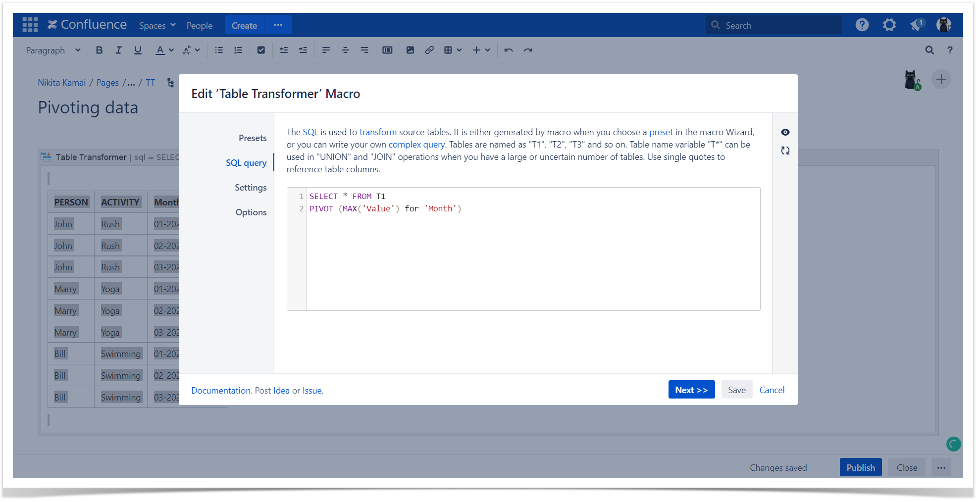This screenshot has height=502, width=980.
Task: Open the help question mark icon in header
Action: click(862, 25)
